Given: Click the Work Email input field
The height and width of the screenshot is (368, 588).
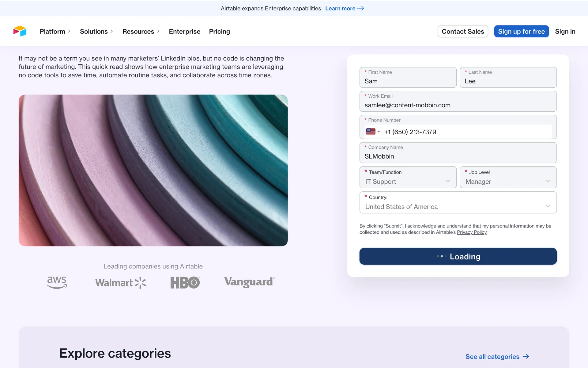Looking at the screenshot, I should 458,105.
